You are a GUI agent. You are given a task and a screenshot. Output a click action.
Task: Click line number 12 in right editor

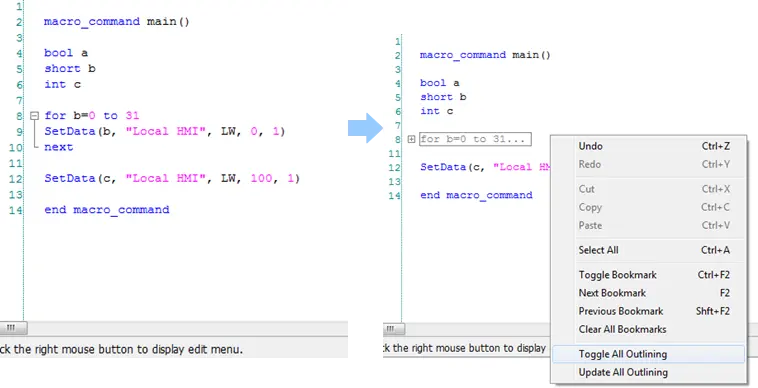[x=394, y=168]
